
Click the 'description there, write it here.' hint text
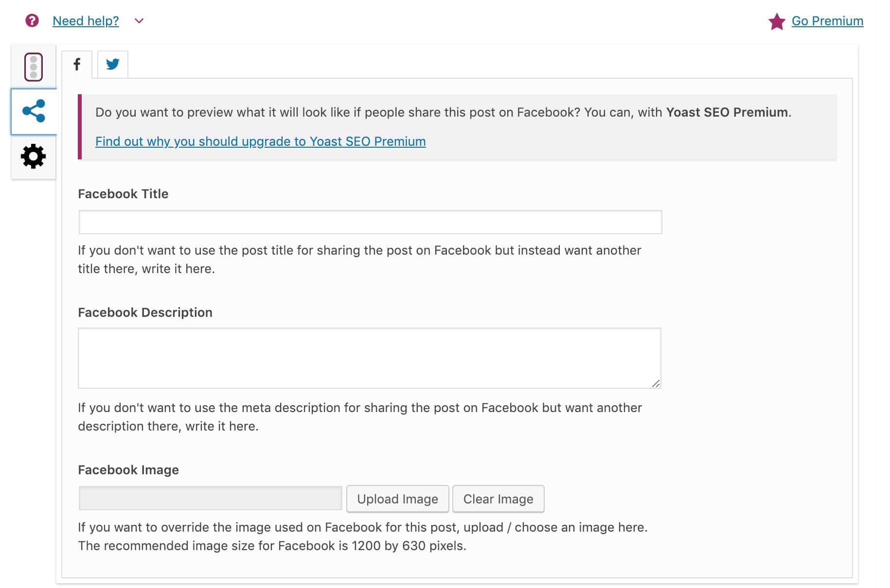point(168,426)
